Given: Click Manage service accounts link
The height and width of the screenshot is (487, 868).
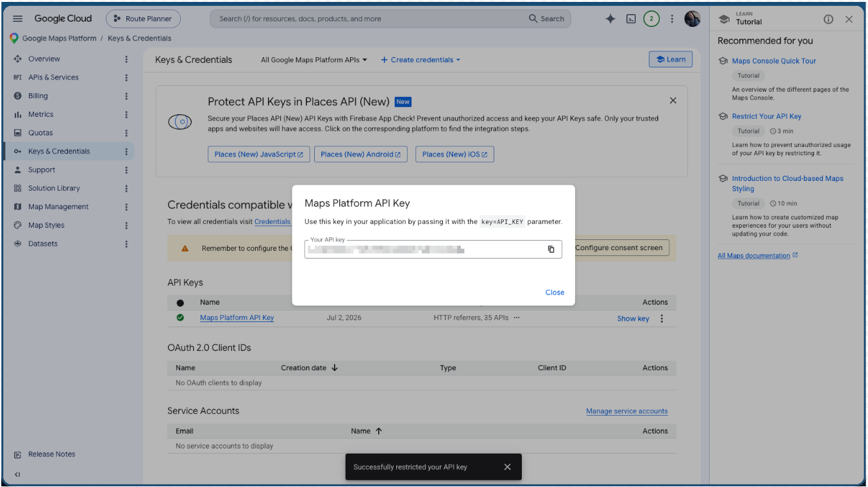Looking at the screenshot, I should tap(627, 411).
